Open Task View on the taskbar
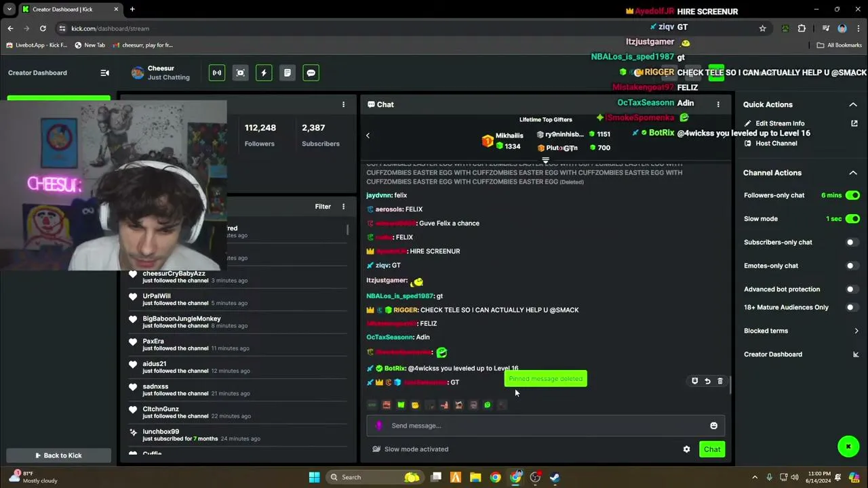Image resolution: width=868 pixels, height=488 pixels. pos(436,477)
